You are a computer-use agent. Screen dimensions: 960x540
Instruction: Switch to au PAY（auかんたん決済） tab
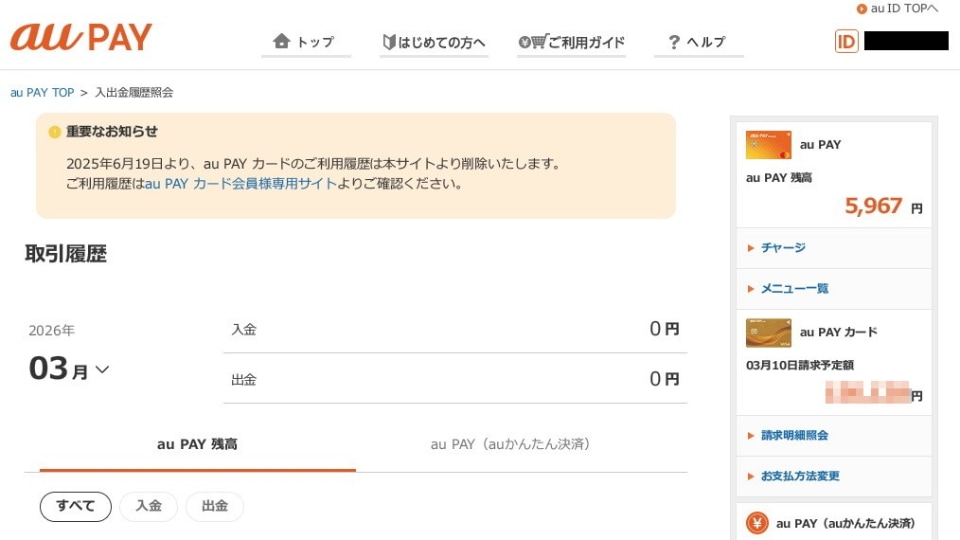coord(510,444)
